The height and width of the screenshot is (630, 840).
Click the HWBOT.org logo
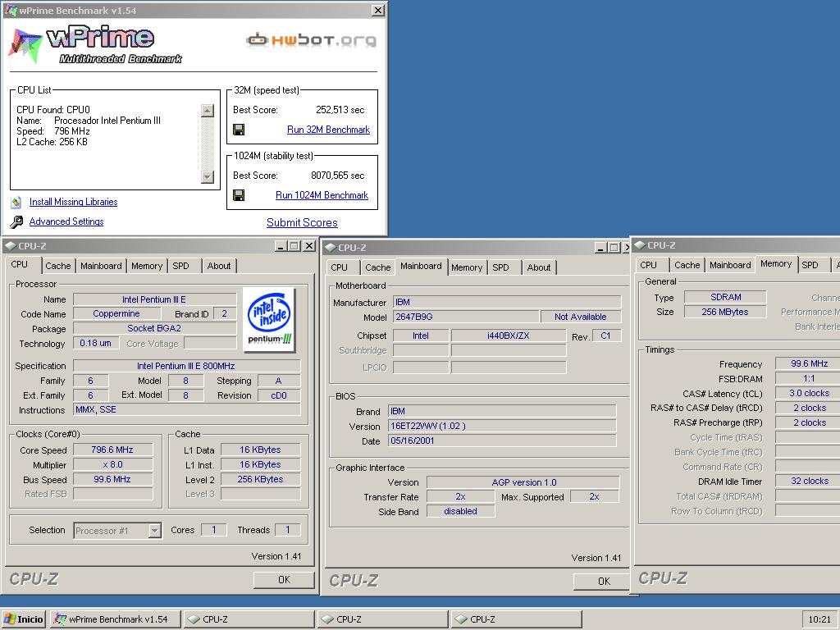311,39
